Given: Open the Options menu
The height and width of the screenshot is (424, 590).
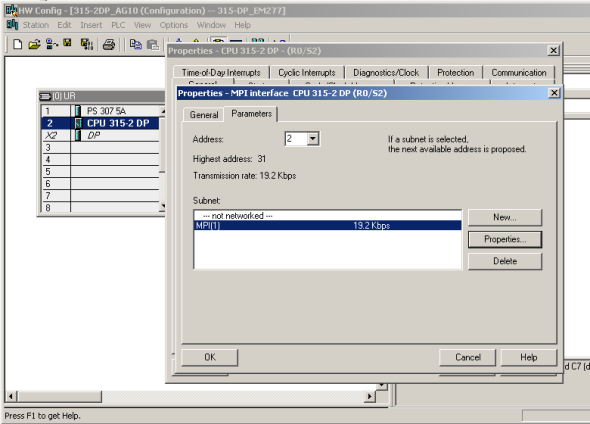Looking at the screenshot, I should (x=173, y=25).
